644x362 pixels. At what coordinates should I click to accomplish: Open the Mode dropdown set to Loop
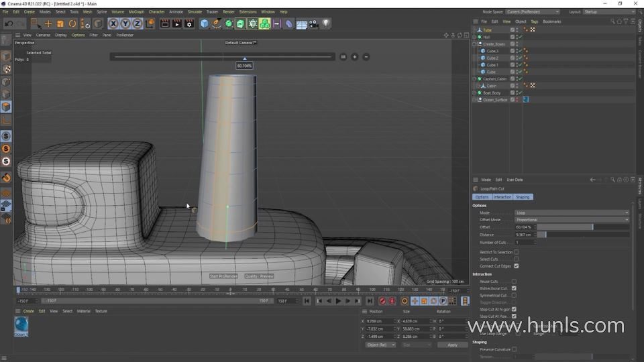tap(572, 213)
